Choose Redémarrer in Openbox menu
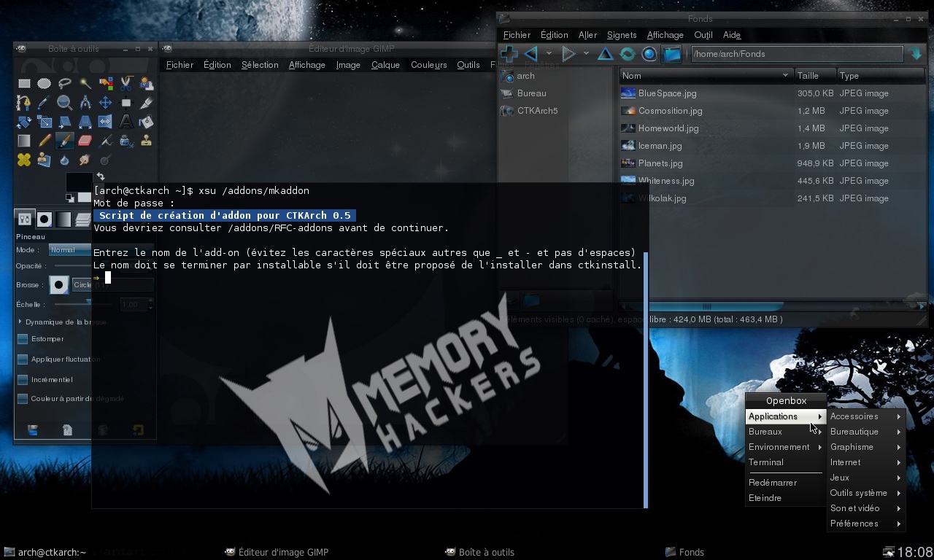The image size is (934, 560). pos(785,483)
